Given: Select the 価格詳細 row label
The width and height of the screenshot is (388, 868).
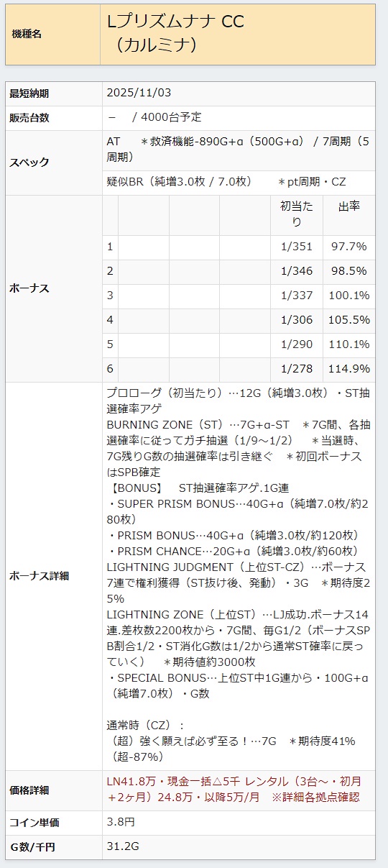Looking at the screenshot, I should [x=29, y=790].
